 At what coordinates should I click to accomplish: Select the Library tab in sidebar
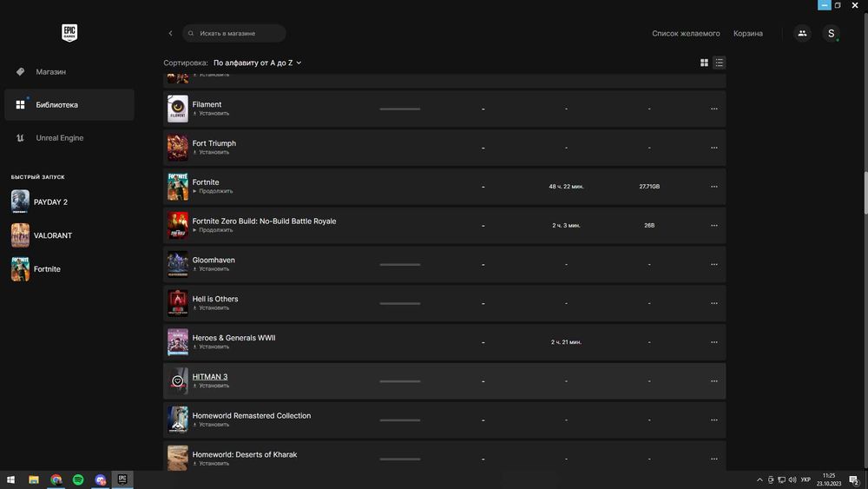56,105
